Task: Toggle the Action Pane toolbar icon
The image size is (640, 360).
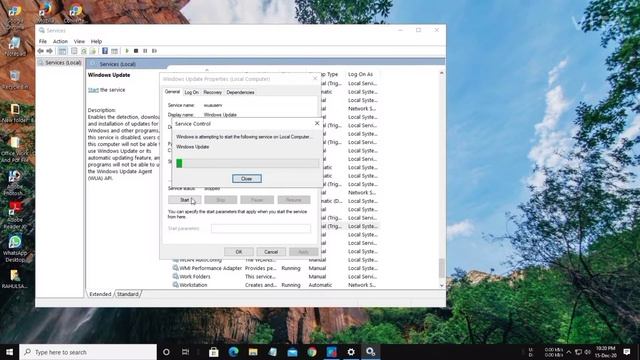Action: 115,51
